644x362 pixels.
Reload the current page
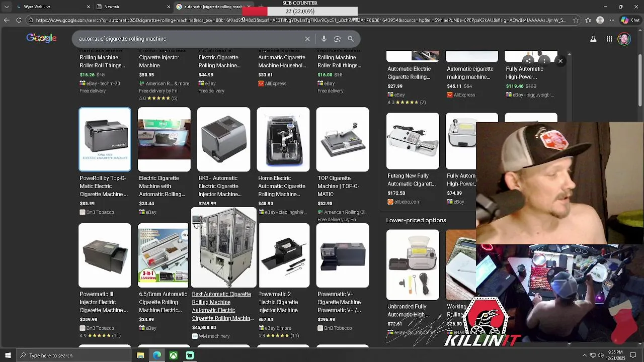[x=19, y=20]
